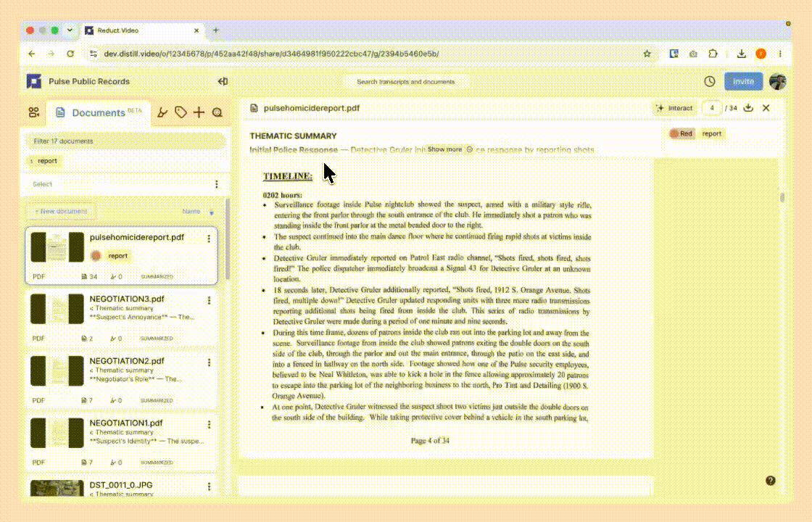Screen dimensions: 812x522
Task: Reload the browser page
Action: (70, 54)
